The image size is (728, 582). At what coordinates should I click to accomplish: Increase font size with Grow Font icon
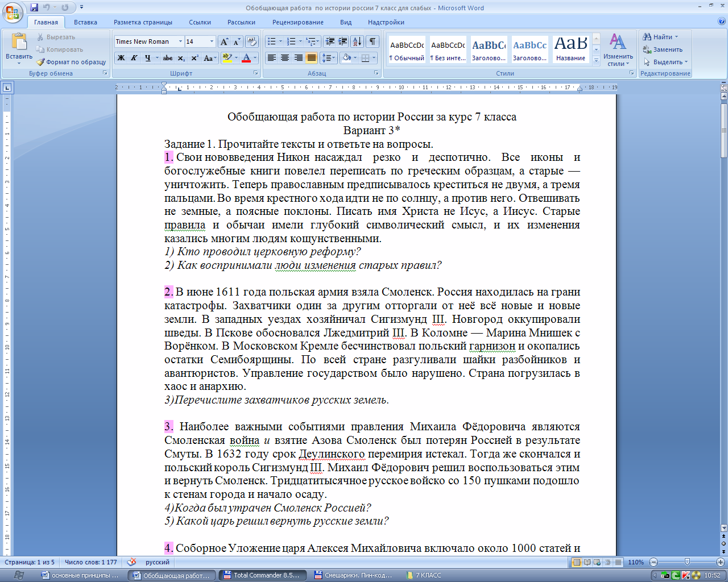point(224,41)
